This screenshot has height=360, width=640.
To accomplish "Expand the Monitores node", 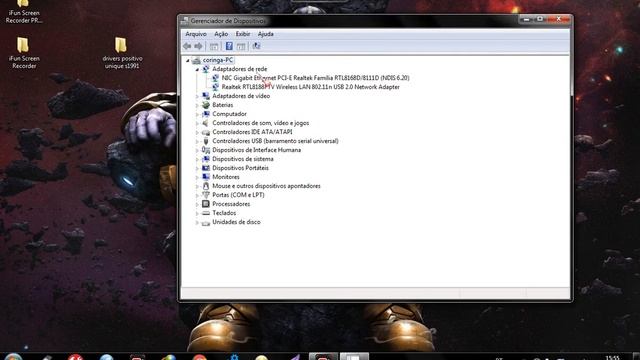I will tap(197, 177).
